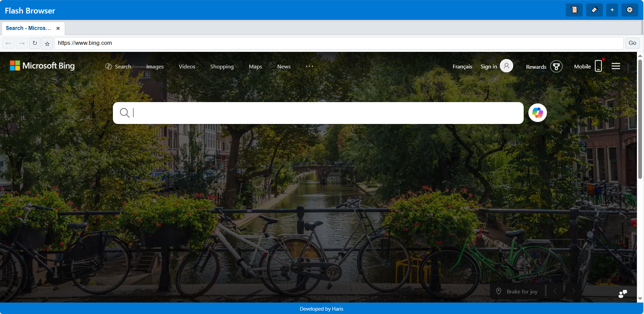
Task: Click the scrollbar up arrow
Action: click(x=640, y=56)
